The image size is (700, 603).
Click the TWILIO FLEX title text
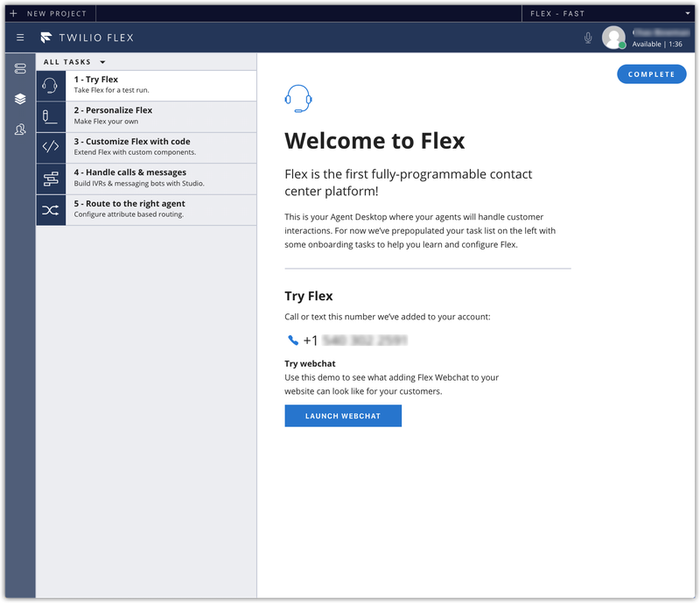click(96, 38)
